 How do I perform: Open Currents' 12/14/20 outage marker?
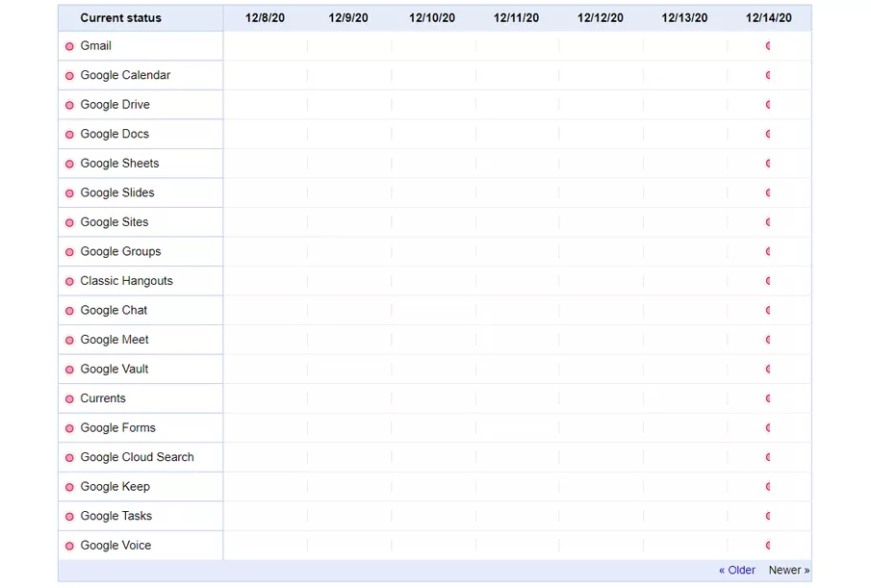point(768,399)
